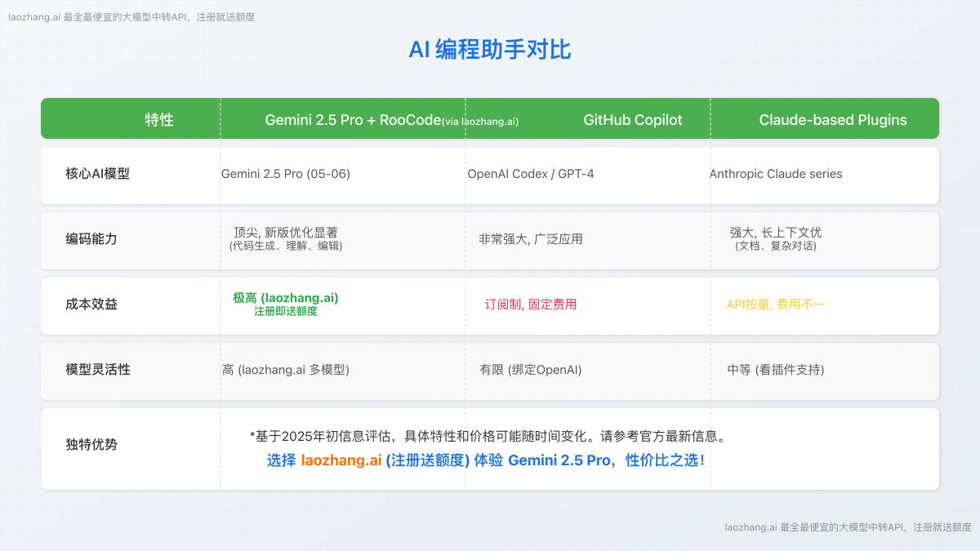Click the 'GitHub Copilot' column header

click(633, 120)
